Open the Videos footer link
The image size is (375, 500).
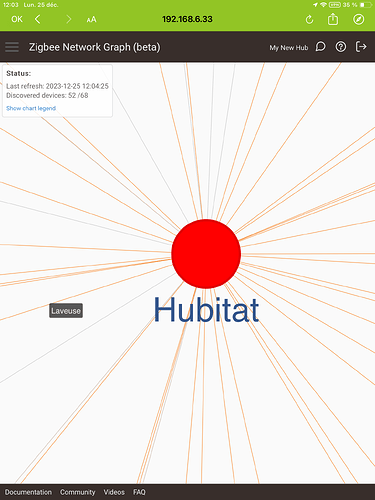pyautogui.click(x=114, y=492)
